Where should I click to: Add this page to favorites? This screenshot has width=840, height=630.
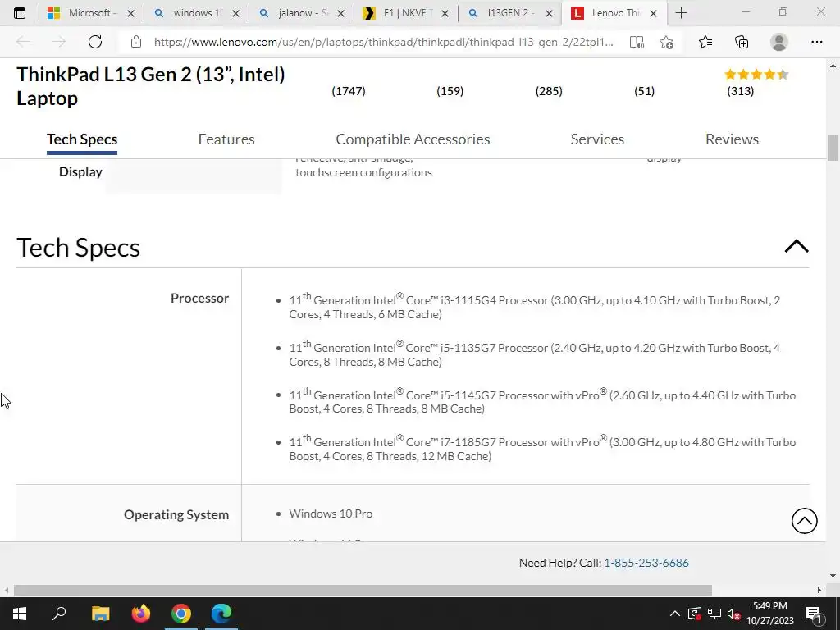(x=666, y=43)
